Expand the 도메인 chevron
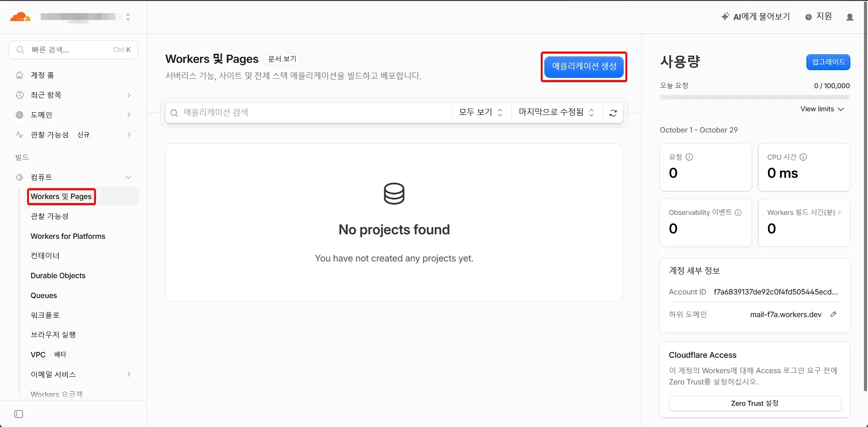The width and height of the screenshot is (868, 427). tap(129, 115)
